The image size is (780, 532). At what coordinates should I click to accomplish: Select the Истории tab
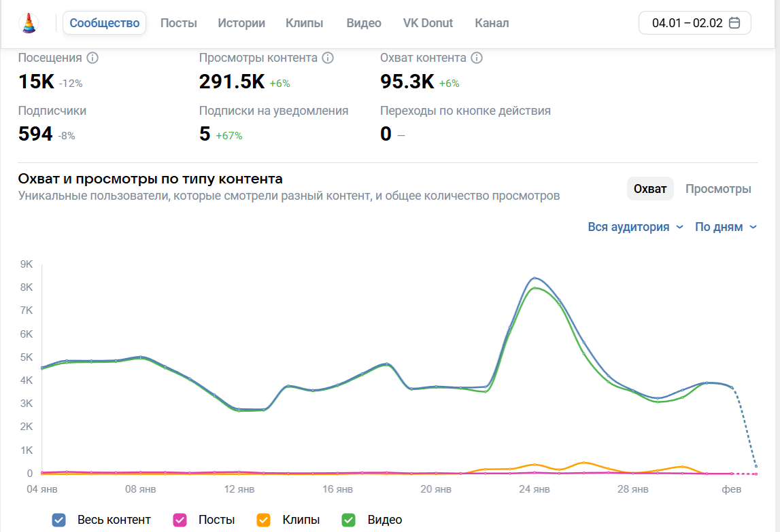click(241, 23)
